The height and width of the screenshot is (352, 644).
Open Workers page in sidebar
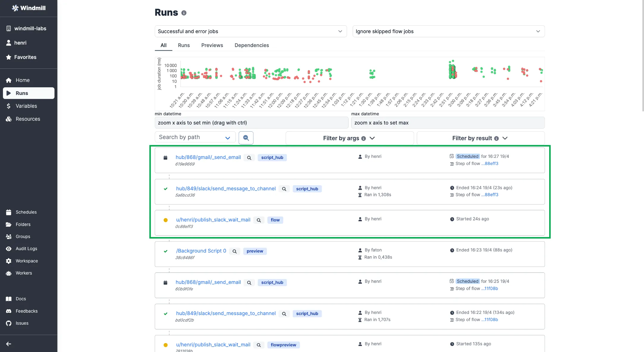[24, 273]
